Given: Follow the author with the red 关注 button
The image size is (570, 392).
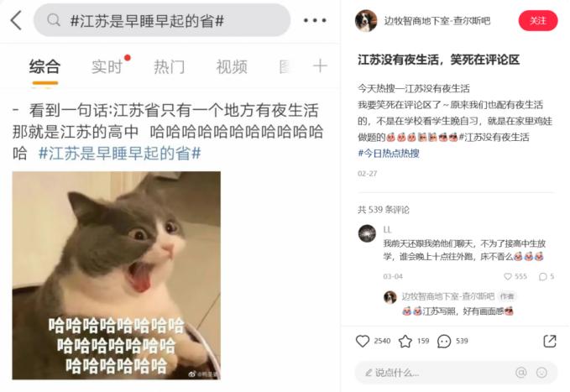Looking at the screenshot, I should coord(537,21).
